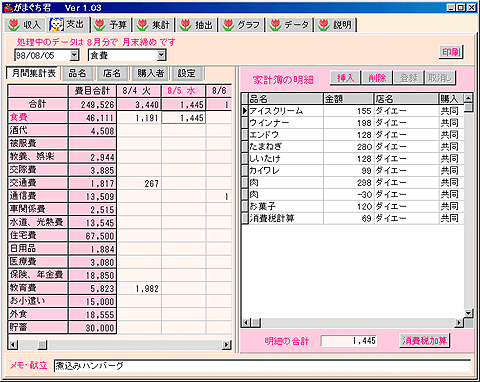This screenshot has height=382, width=480.
Task: Switch to the 月間集計表 tab
Action: [33, 73]
